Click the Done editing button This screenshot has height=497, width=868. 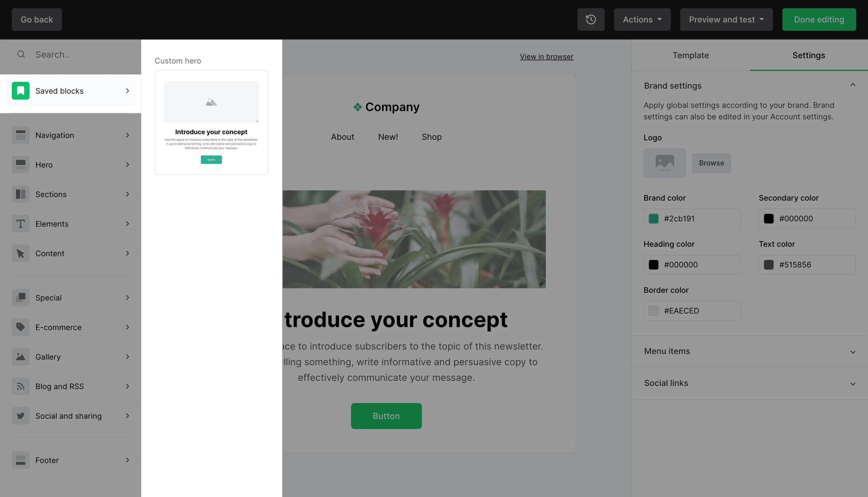click(x=818, y=20)
